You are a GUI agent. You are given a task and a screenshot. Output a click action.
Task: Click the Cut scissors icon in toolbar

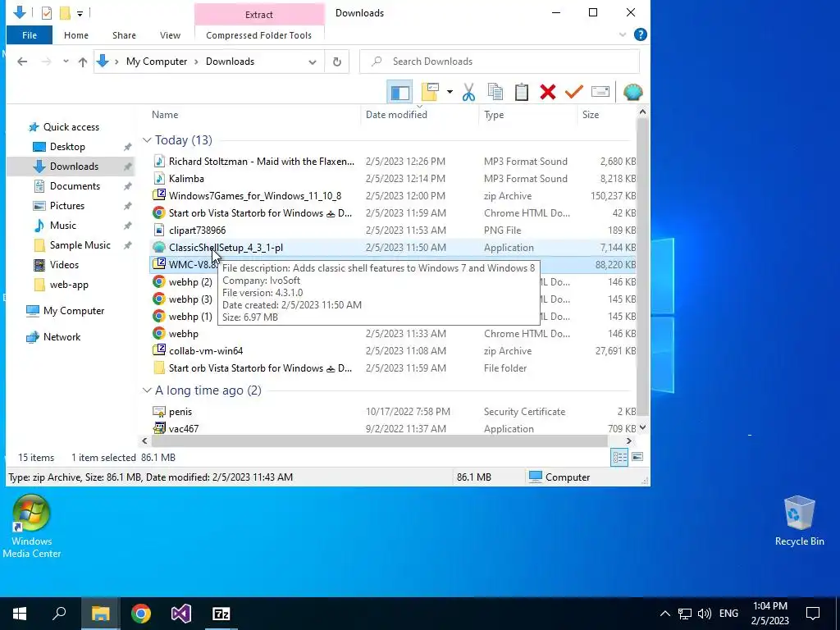[x=468, y=92]
